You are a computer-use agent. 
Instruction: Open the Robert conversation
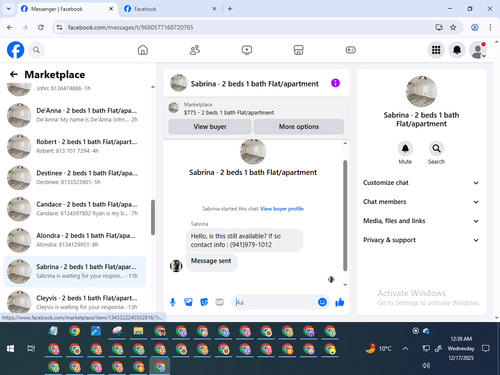(75, 146)
